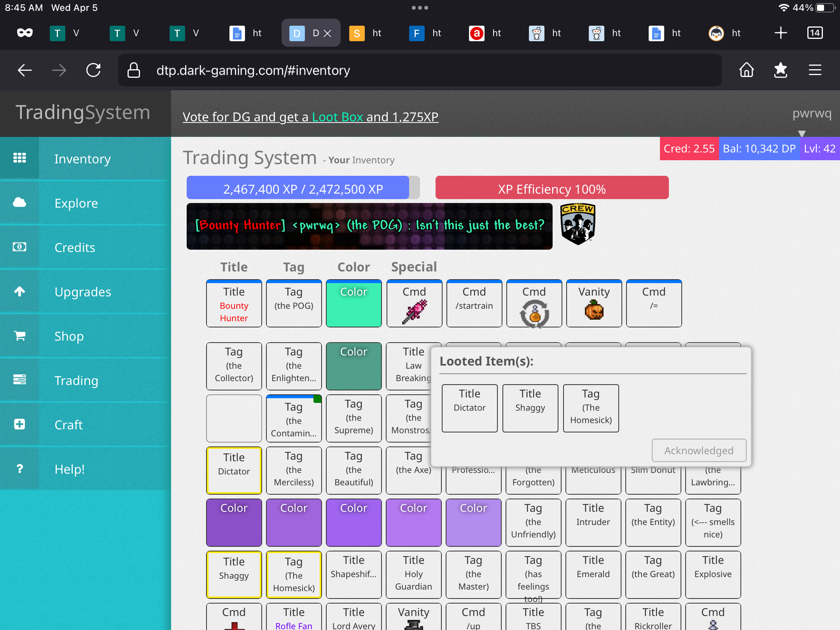Click the Trading list icon
The height and width of the screenshot is (630, 840).
pyautogui.click(x=19, y=380)
